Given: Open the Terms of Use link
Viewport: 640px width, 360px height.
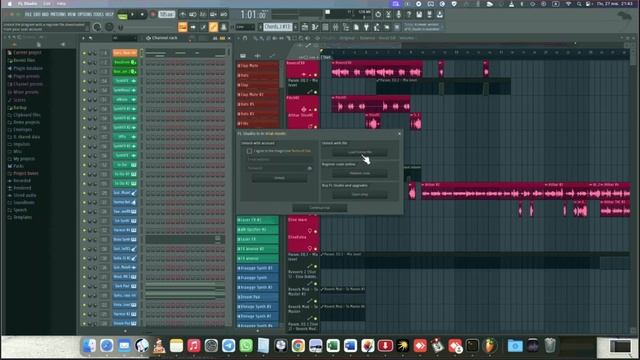Looking at the screenshot, I should 301,151.
